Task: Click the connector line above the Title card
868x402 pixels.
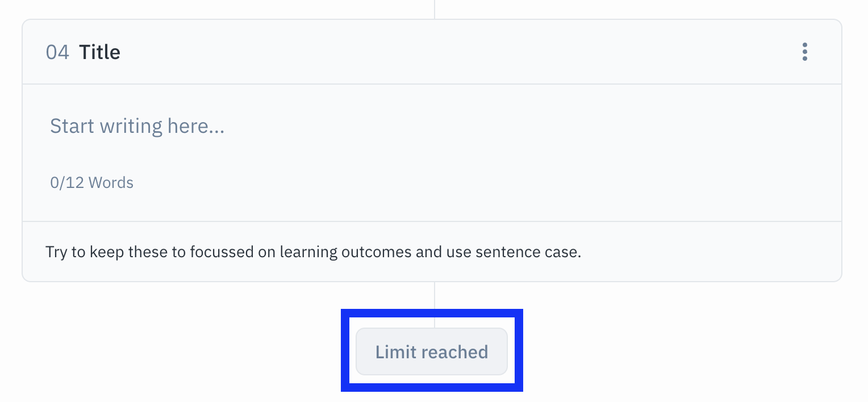Action: coord(435,9)
